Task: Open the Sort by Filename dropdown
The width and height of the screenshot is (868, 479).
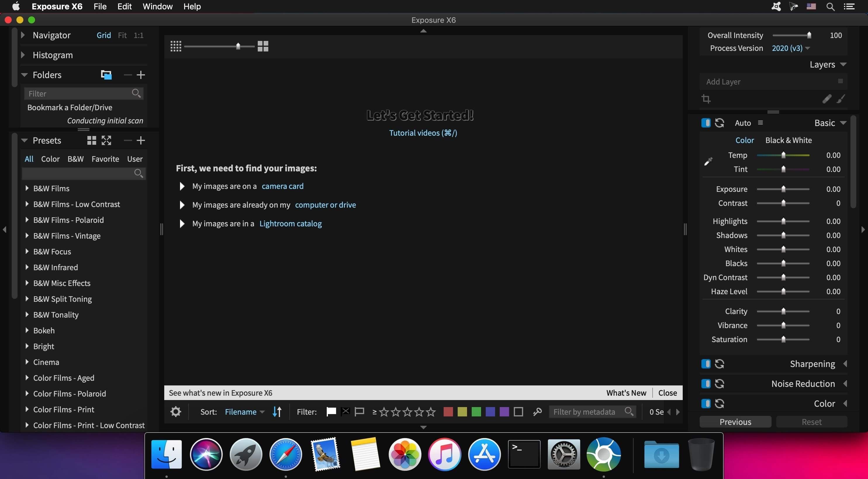Action: click(x=244, y=411)
